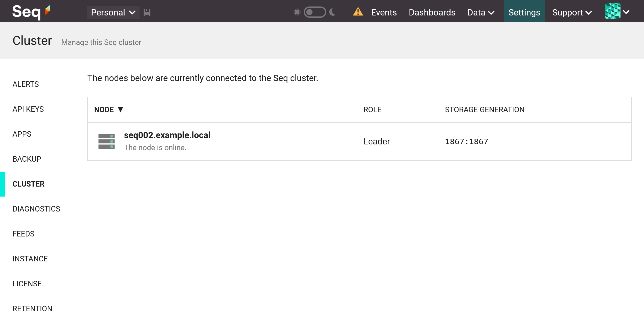The width and height of the screenshot is (644, 326).
Task: Select API KEYS in settings sidebar
Action: coord(28,109)
